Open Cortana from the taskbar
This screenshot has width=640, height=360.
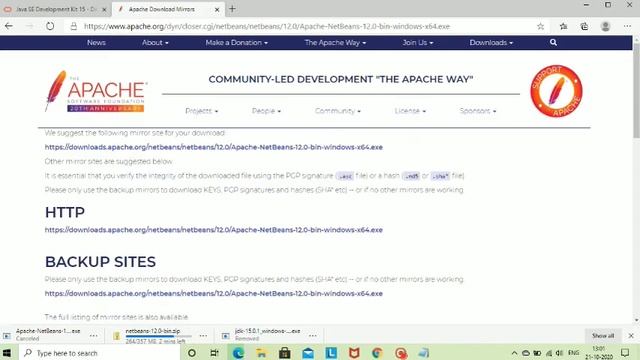tap(191, 353)
